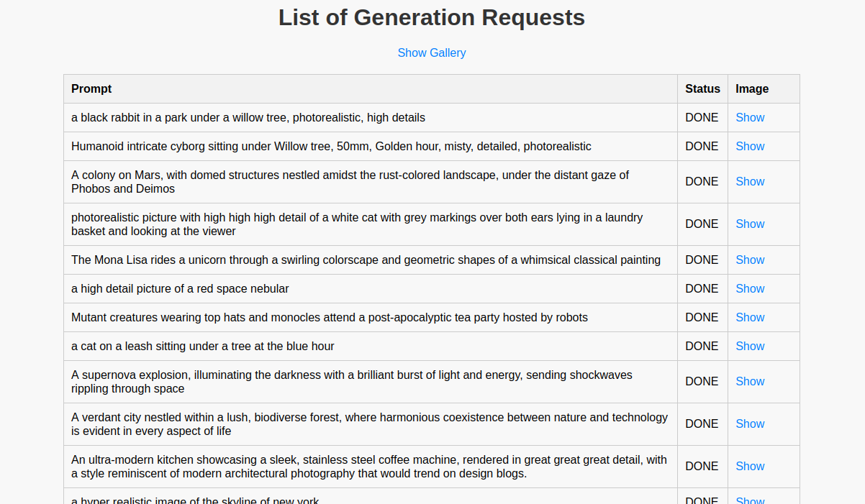Select the white cat with grey markings prompt
Screen dimensions: 865x504
tap(357, 224)
